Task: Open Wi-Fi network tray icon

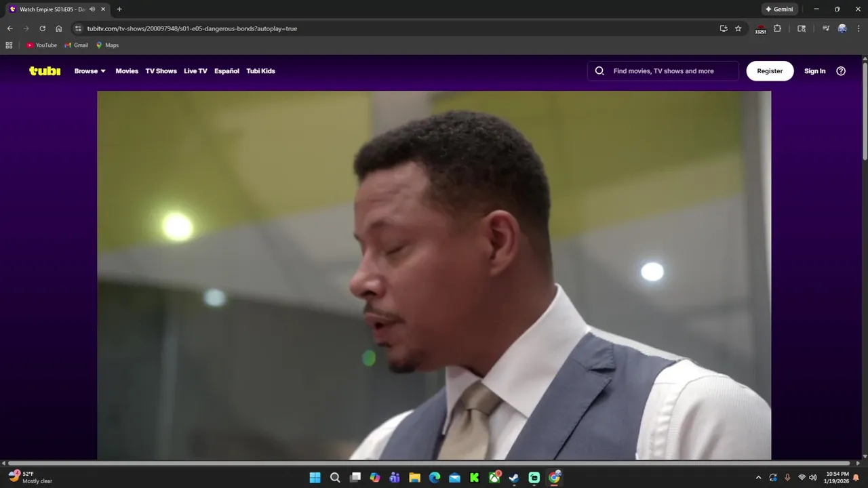Action: [x=802, y=477]
